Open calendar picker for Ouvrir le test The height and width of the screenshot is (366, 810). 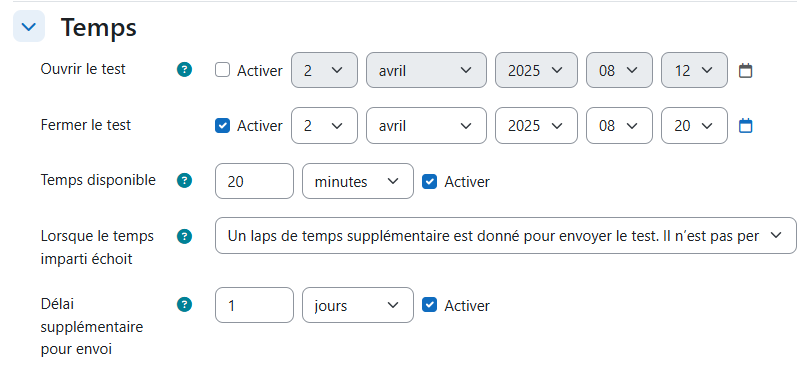745,70
